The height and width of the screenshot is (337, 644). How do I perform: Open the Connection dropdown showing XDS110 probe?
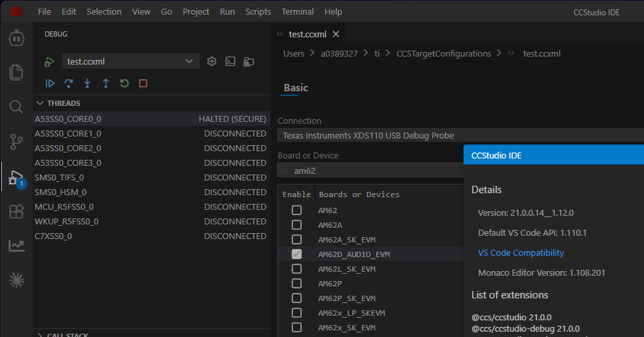point(460,135)
